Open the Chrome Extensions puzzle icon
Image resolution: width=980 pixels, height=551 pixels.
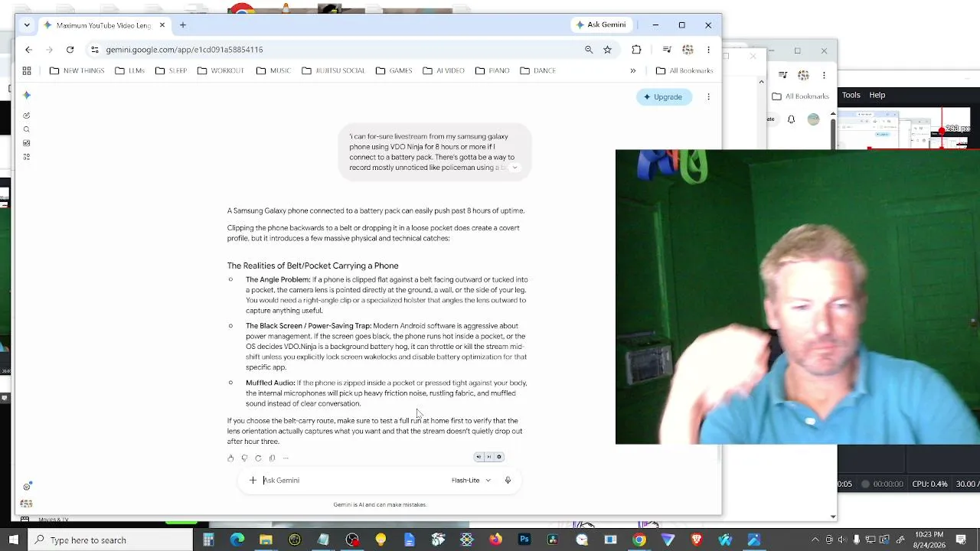636,50
